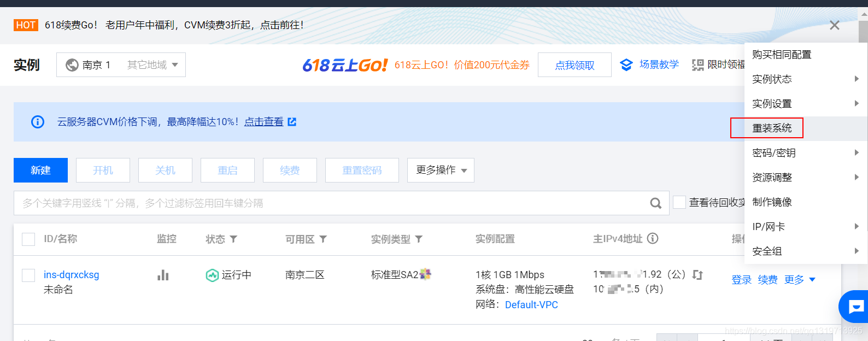868x341 pixels.
Task: Click the 续费 link in the instance row
Action: 768,280
